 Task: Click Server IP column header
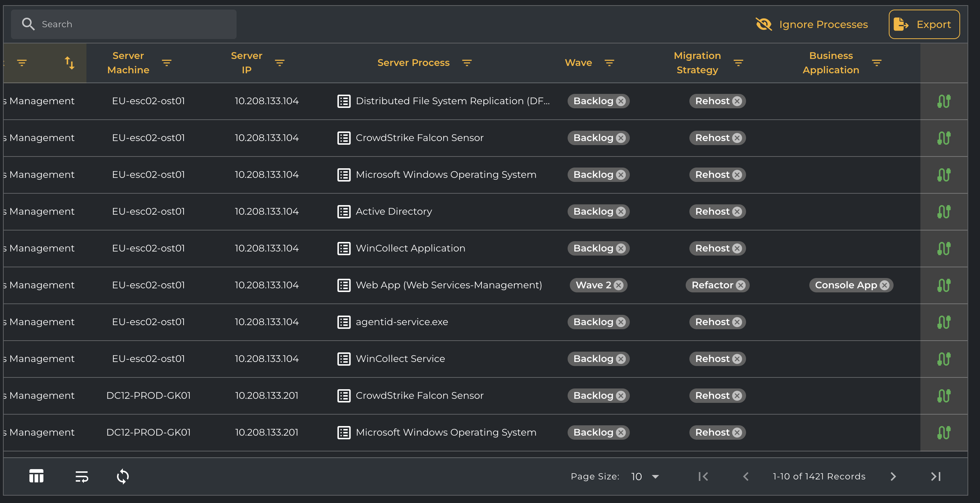[x=246, y=63]
